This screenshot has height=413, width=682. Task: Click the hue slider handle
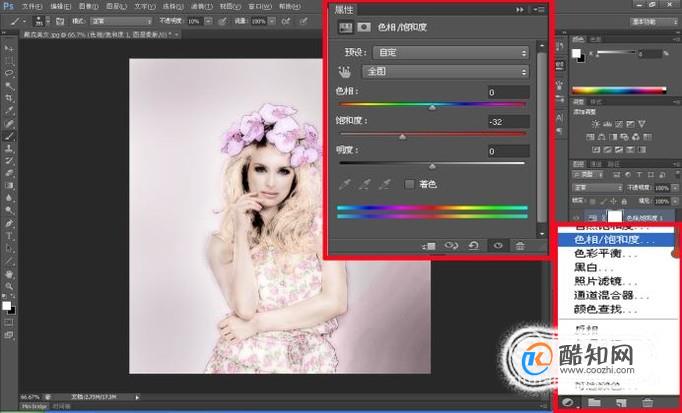pos(432,107)
